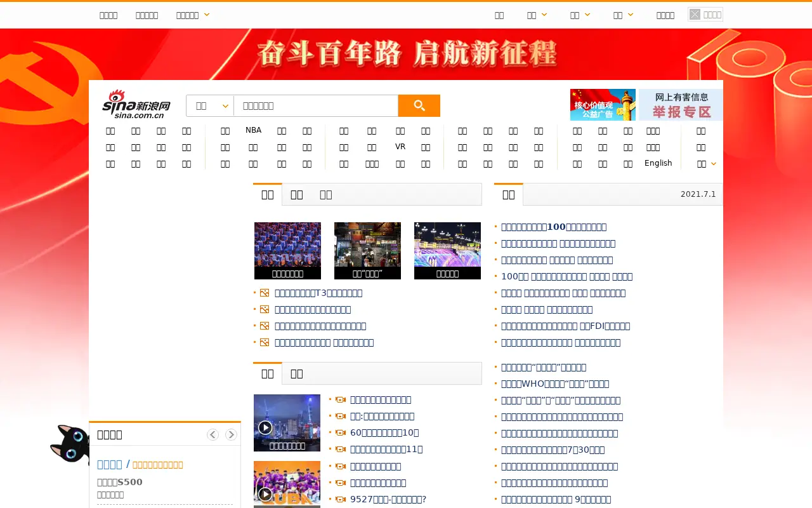Open the S500 listing text
The image size is (812, 508).
pos(120,482)
